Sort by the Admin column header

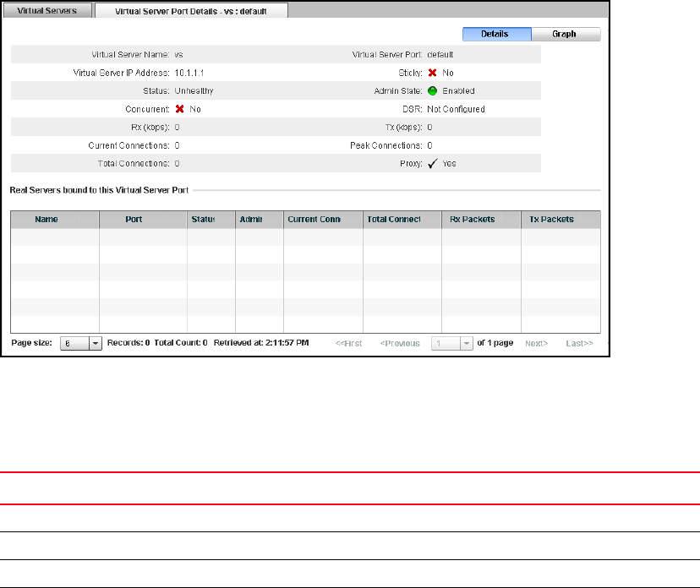pos(251,220)
